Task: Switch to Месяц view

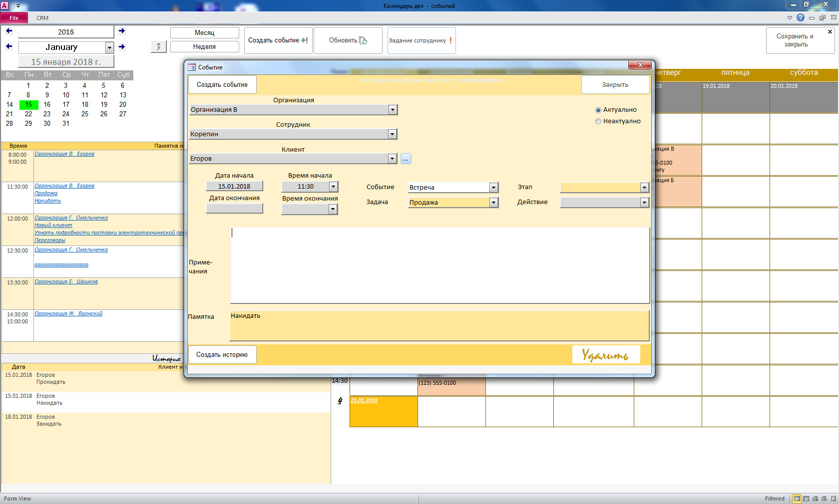Action: pos(204,32)
